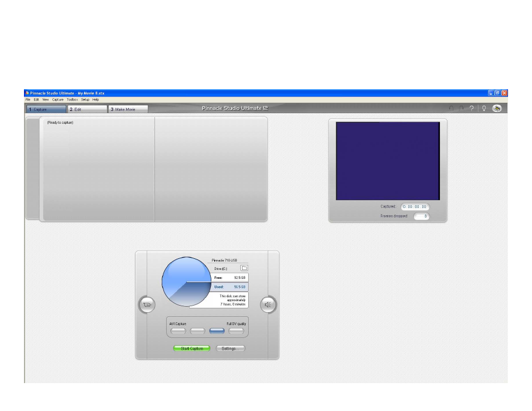This screenshot has height=411, width=532.
Task: Click the light bulb tips icon
Action: (484, 108)
